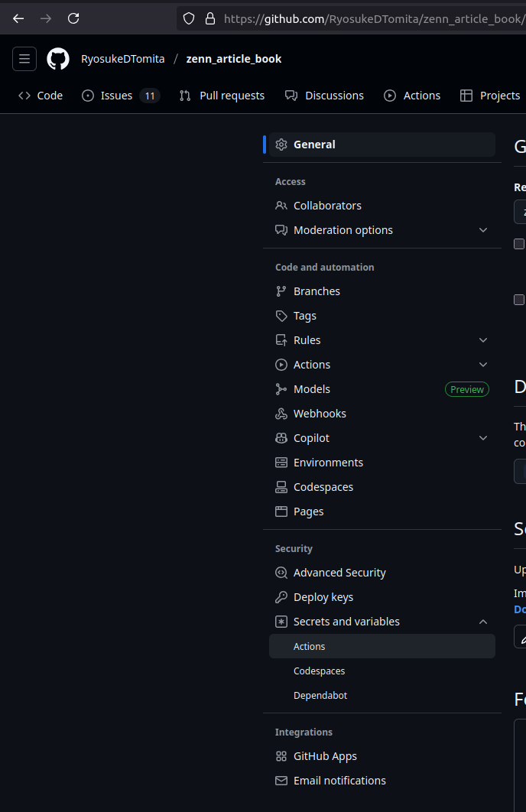The width and height of the screenshot is (526, 812).
Task: Select the Deploy keys icon
Action: [281, 596]
